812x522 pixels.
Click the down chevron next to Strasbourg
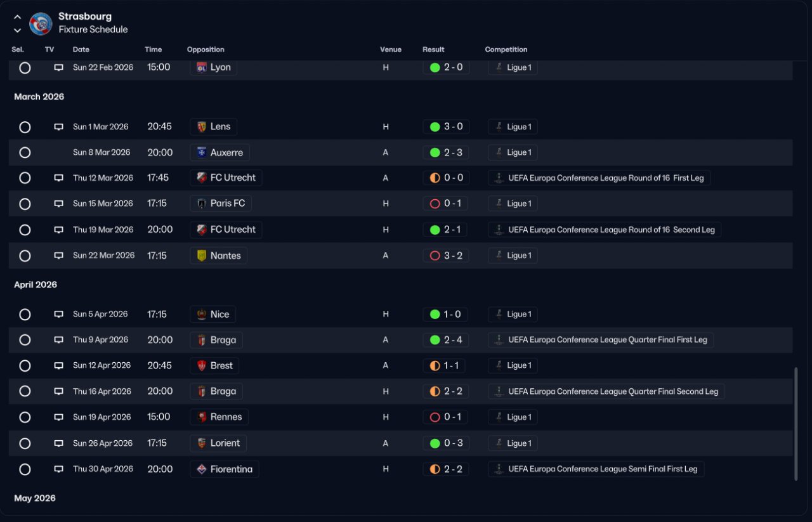click(x=17, y=30)
